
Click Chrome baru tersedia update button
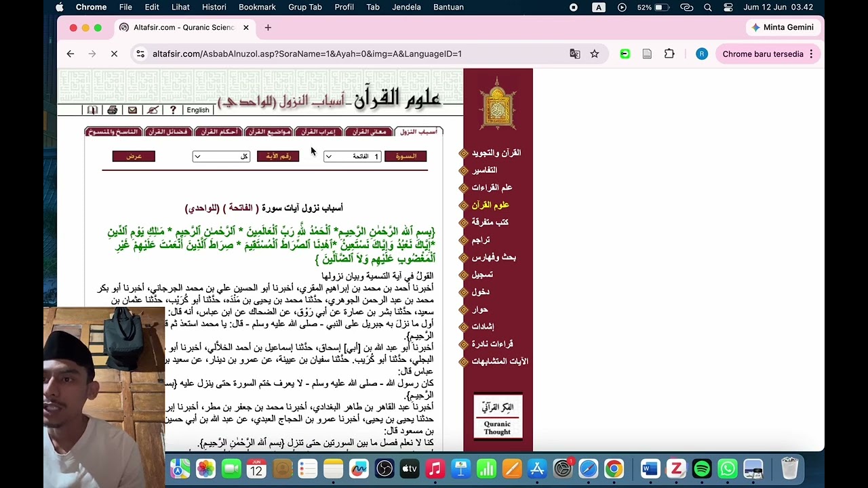tap(768, 54)
